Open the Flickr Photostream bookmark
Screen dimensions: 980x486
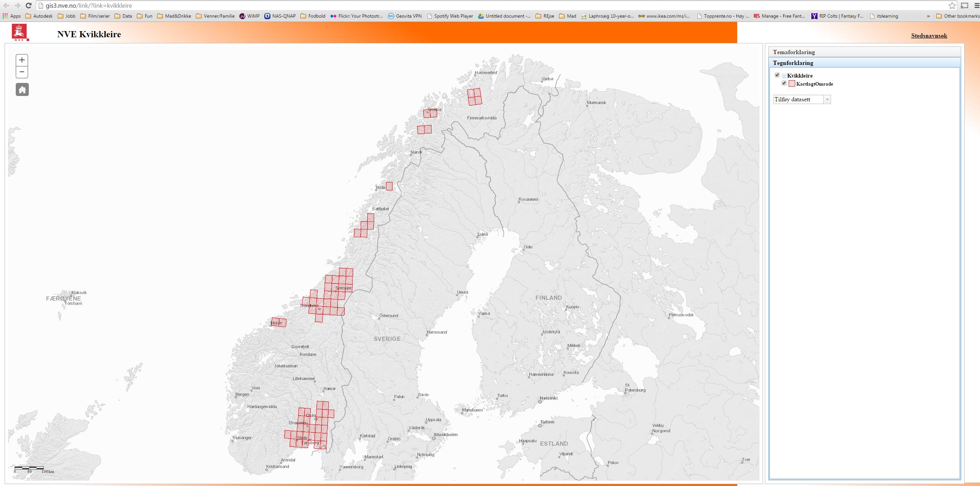(x=357, y=16)
